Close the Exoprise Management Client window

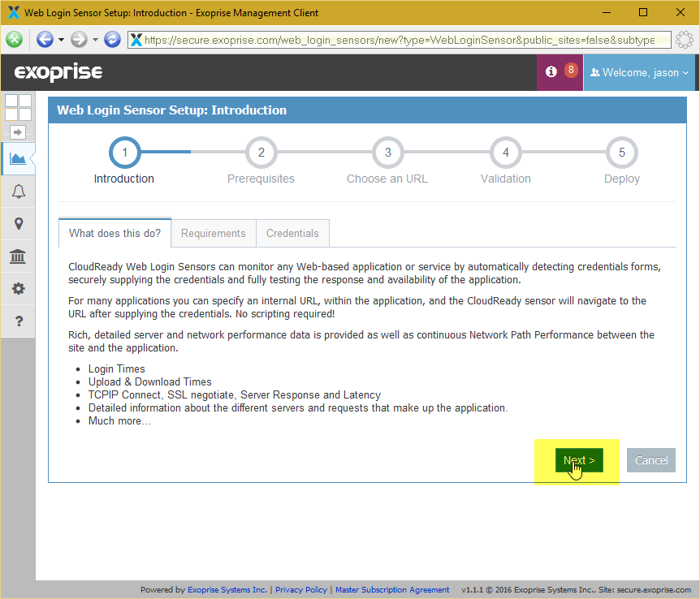tap(681, 12)
